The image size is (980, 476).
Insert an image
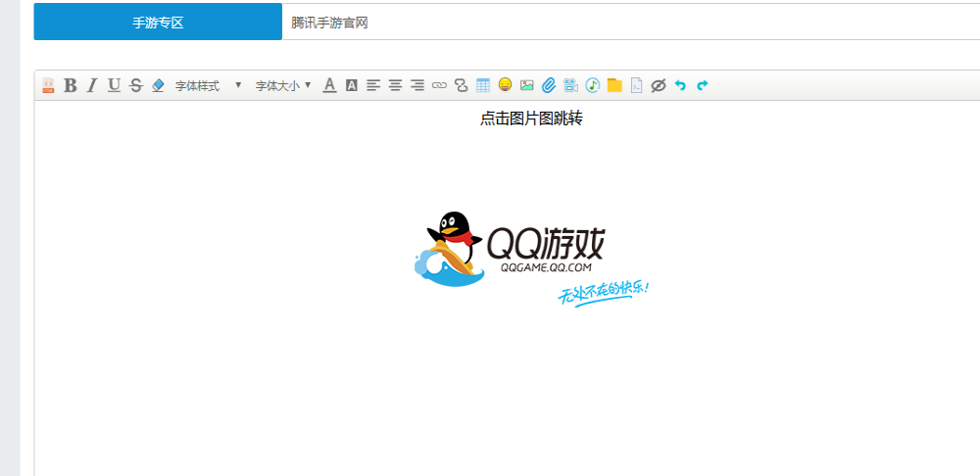tap(527, 85)
